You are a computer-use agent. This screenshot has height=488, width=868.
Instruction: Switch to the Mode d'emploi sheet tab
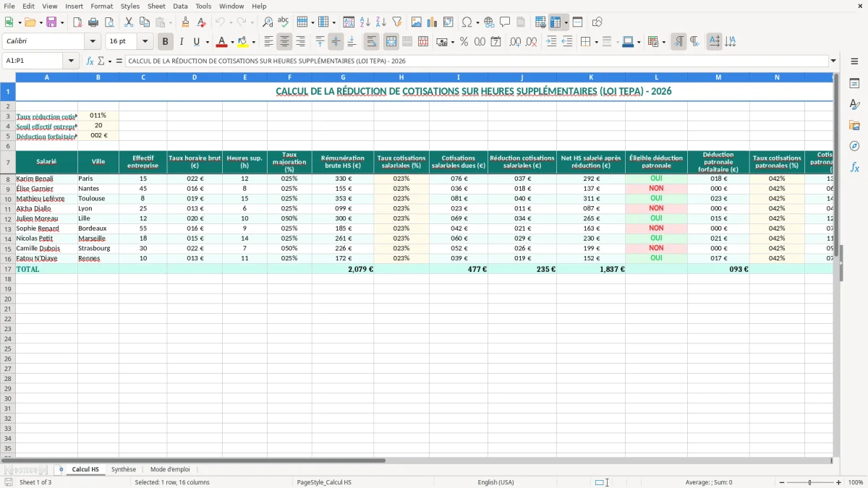(x=170, y=469)
